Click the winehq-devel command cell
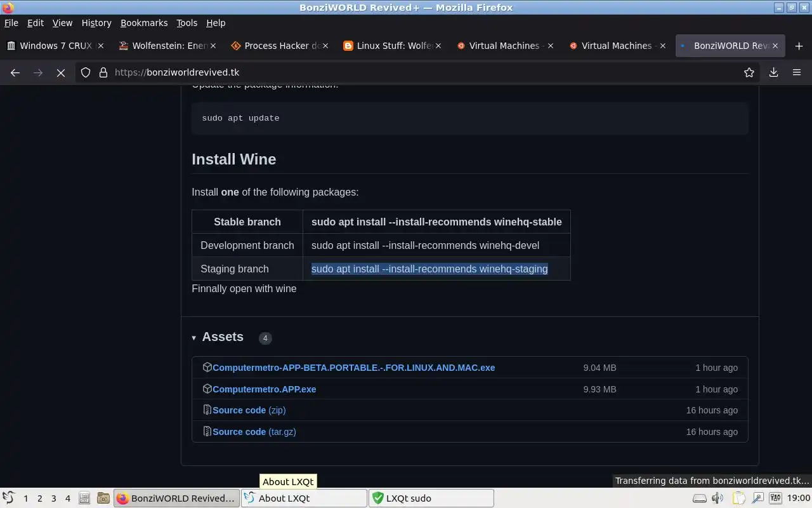This screenshot has width=812, height=508. (x=436, y=245)
